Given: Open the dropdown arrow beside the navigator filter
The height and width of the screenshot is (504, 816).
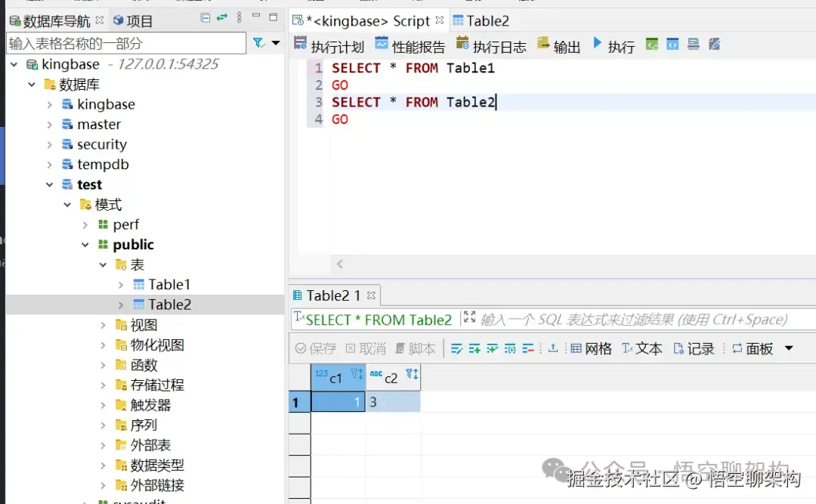Looking at the screenshot, I should (276, 43).
